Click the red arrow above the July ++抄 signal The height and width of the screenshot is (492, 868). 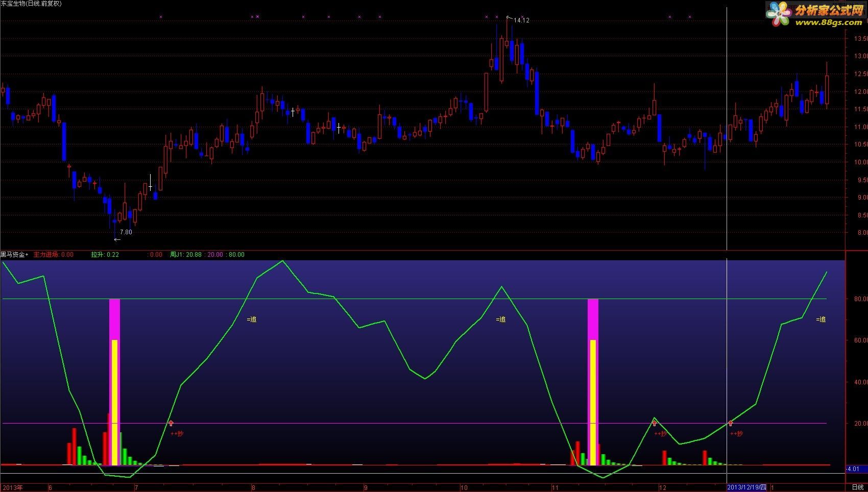click(x=171, y=423)
